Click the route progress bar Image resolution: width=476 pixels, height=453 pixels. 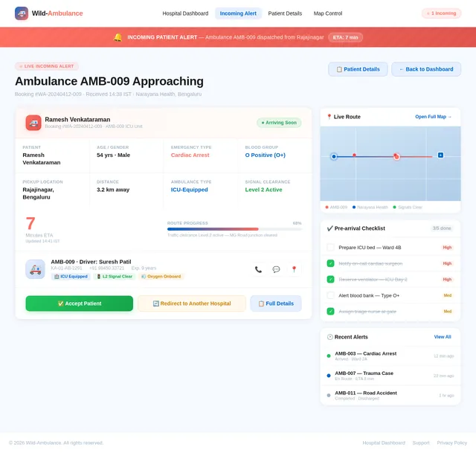(235, 229)
